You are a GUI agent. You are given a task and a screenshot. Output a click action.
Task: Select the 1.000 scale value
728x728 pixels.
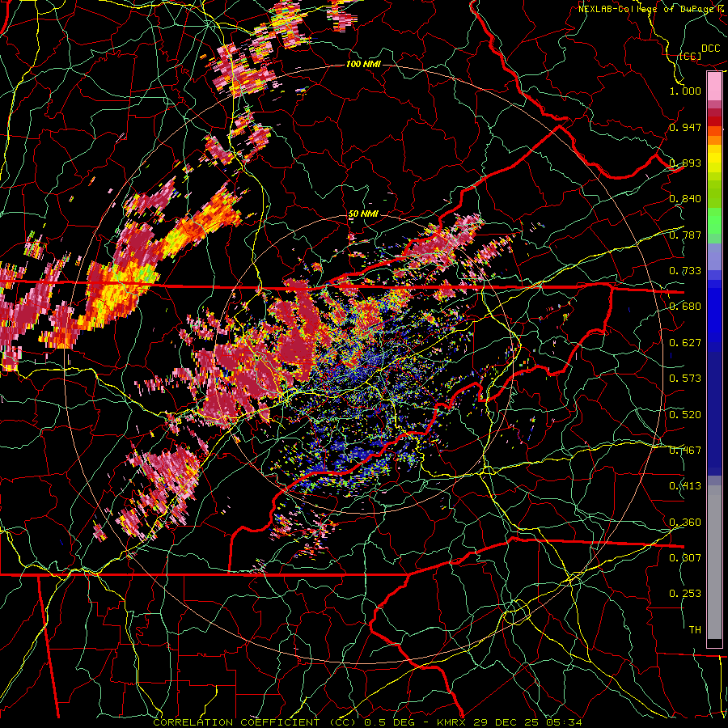[x=685, y=91]
